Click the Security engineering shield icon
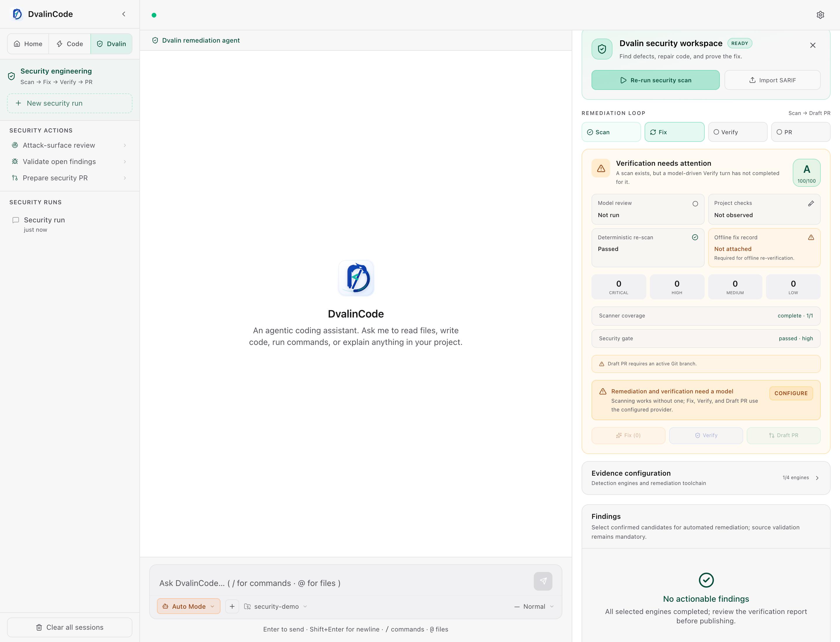Image resolution: width=840 pixels, height=642 pixels. (x=11, y=76)
